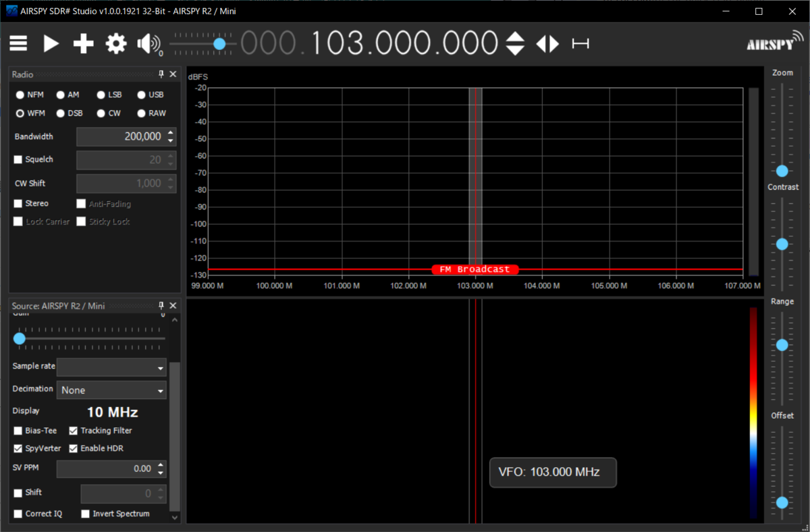Image resolution: width=810 pixels, height=532 pixels.
Task: Start the radio with Play button
Action: [51, 44]
